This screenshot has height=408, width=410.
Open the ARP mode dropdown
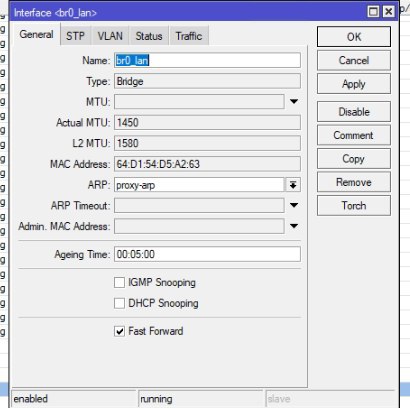293,185
